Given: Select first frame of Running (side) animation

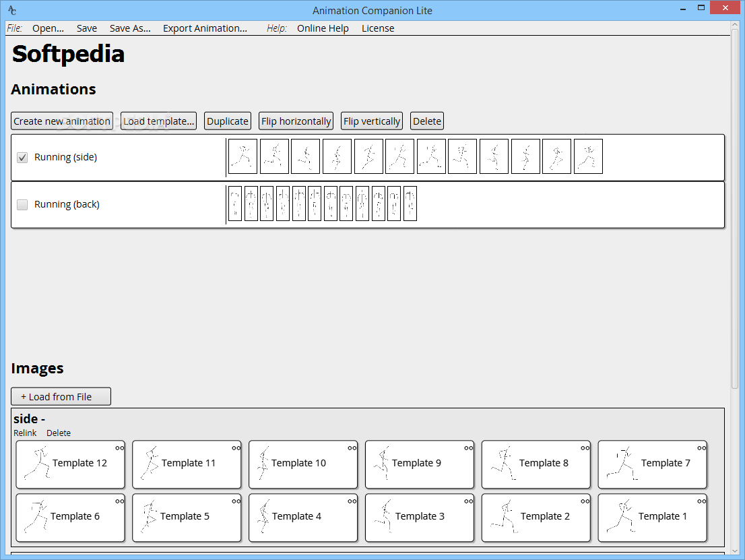Looking at the screenshot, I should pyautogui.click(x=242, y=156).
